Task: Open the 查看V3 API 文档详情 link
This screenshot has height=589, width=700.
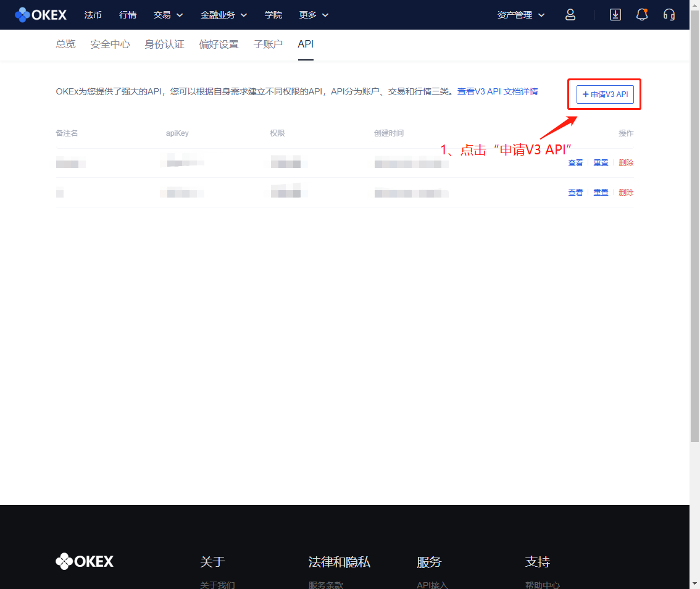Action: coord(498,91)
